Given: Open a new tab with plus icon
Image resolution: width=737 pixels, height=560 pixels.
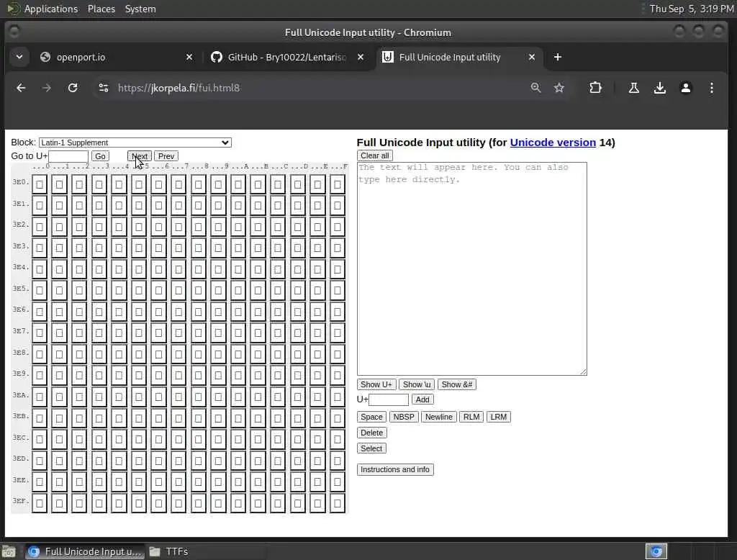Looking at the screenshot, I should coord(558,57).
